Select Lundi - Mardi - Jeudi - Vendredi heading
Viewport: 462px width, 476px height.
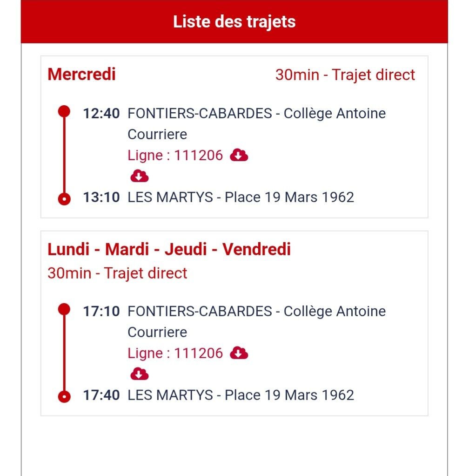click(169, 249)
